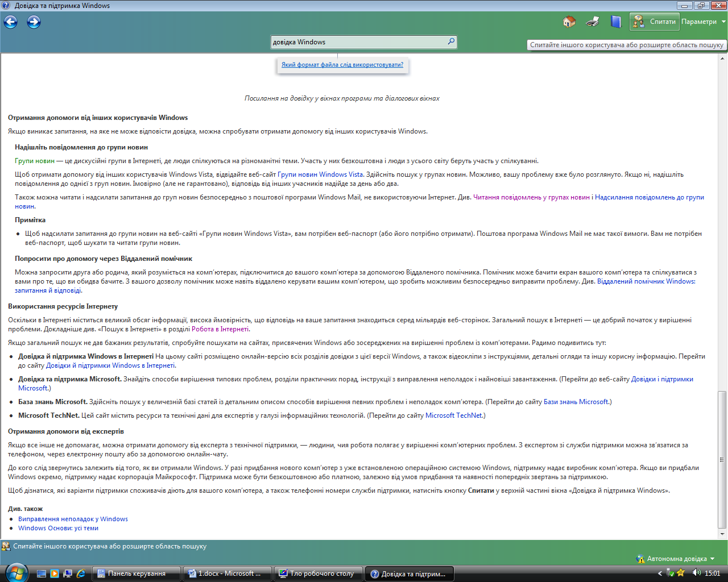
Task: Click the yellow star tray icon
Action: [681, 573]
